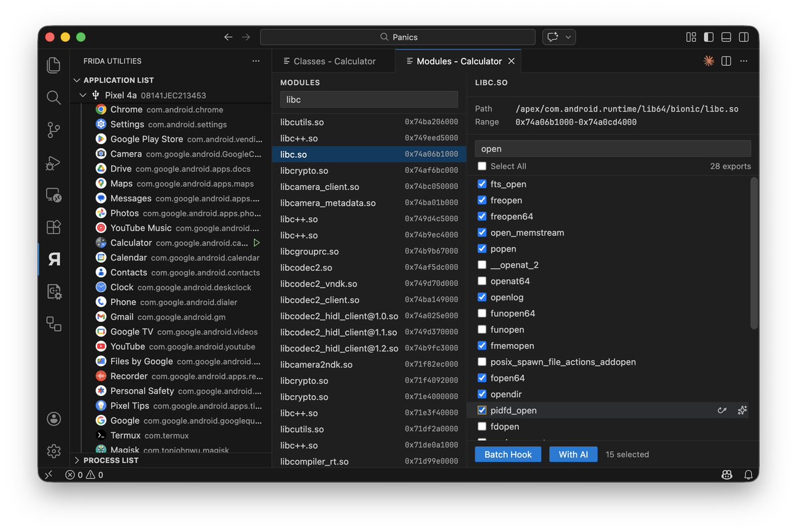Screen dimensions: 797x532
Task: Click the AI sparkle icon on pidfd_open row
Action: 742,410
